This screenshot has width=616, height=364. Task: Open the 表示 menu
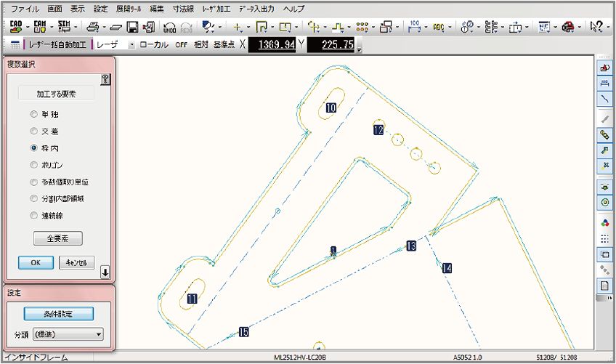pos(78,9)
